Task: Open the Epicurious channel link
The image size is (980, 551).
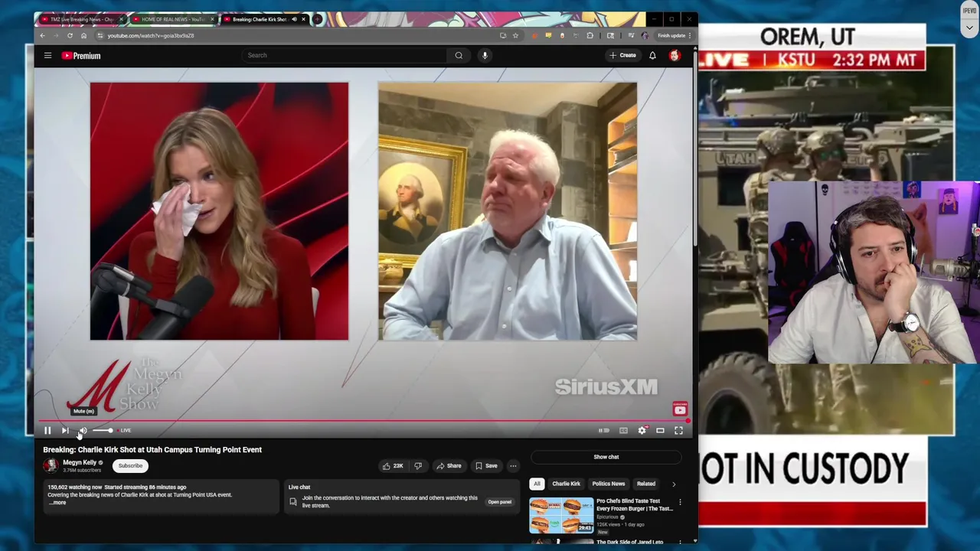Action: (608, 517)
